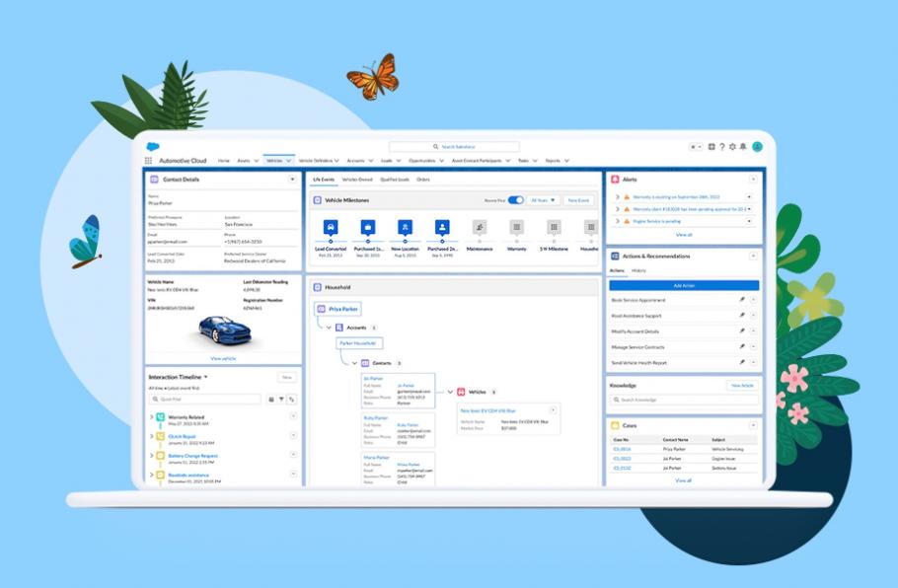Select the S/W Milestone icon
The width and height of the screenshot is (898, 588).
(554, 227)
